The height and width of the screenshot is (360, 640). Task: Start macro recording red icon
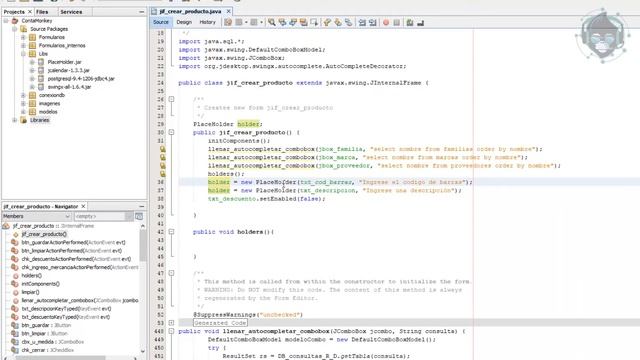[x=386, y=22]
